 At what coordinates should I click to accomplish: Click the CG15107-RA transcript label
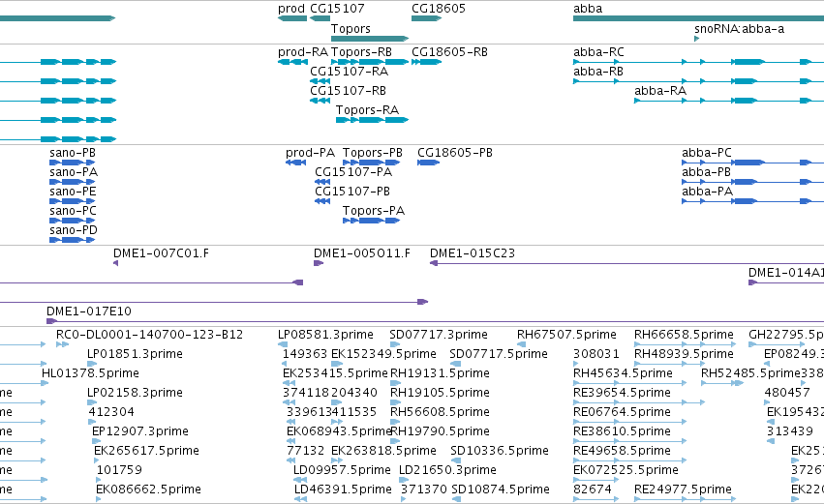[x=349, y=72]
